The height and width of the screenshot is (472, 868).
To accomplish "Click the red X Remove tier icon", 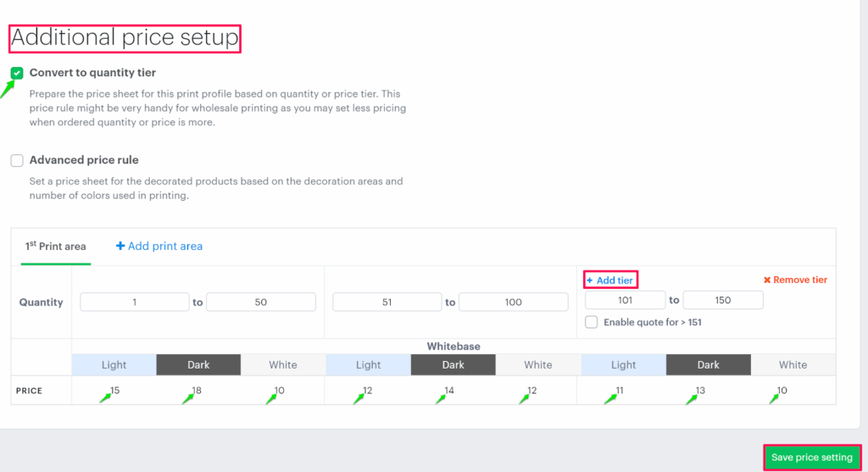I will pyautogui.click(x=767, y=280).
